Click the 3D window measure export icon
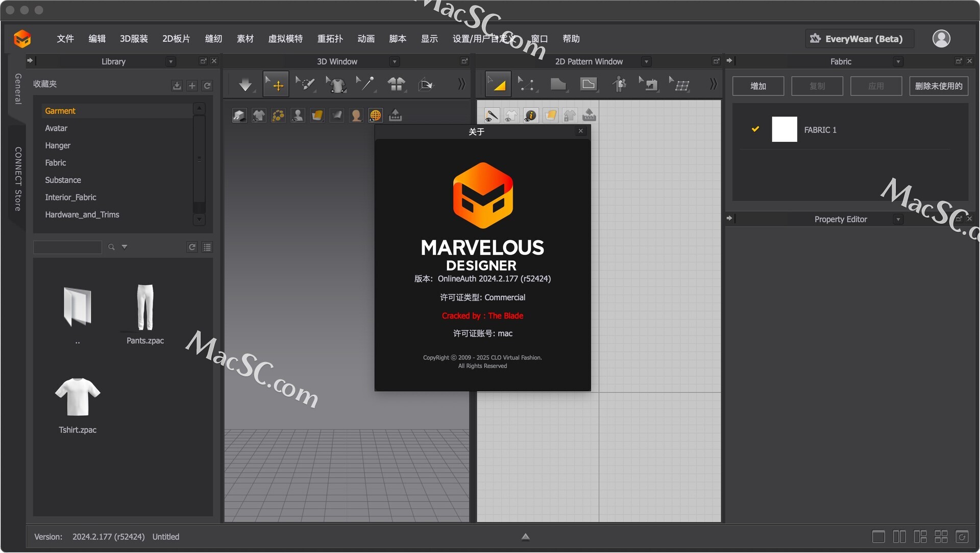980x553 pixels. tap(395, 116)
